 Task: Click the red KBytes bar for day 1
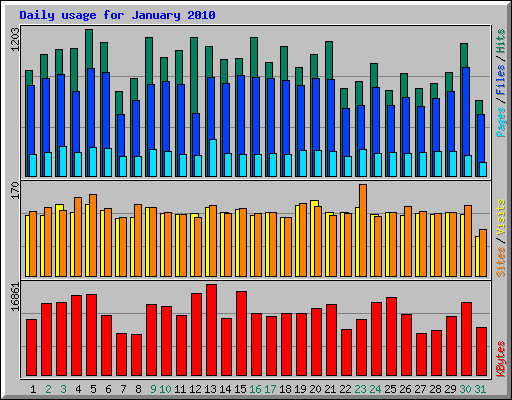coord(31,348)
